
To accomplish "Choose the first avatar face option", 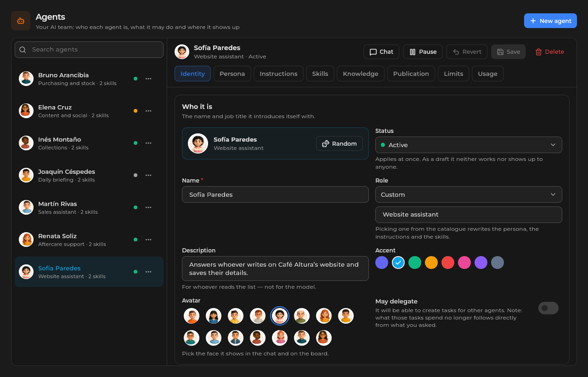I will [x=192, y=316].
